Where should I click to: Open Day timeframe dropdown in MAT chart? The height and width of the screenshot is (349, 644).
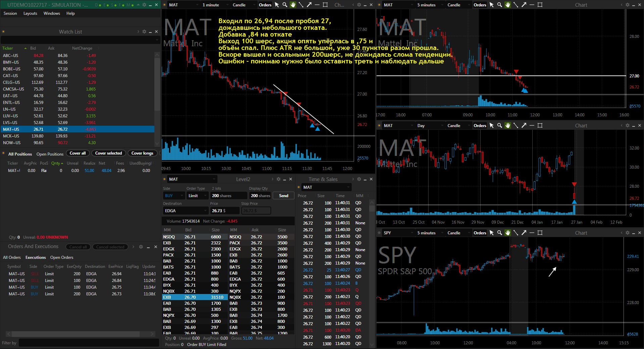430,125
